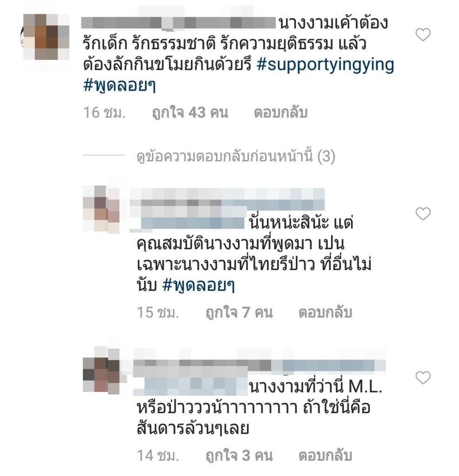The height and width of the screenshot is (476, 459).
Task: Open the #พูดลอยๆ hashtag in the second comment
Action: tap(199, 285)
